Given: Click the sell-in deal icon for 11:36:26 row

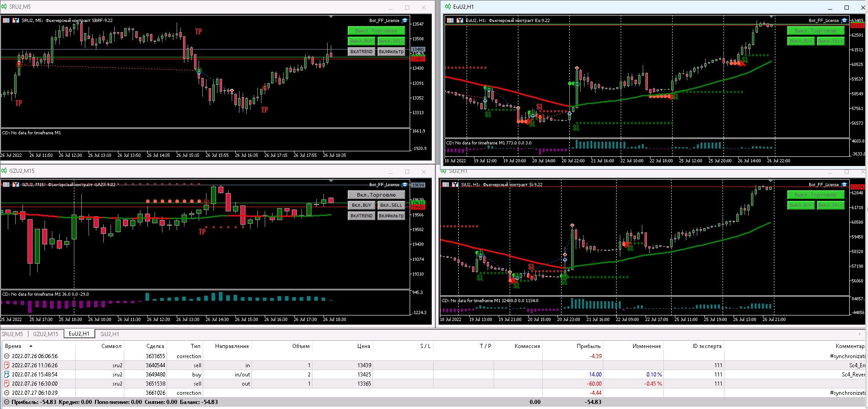Looking at the screenshot, I should click(6, 365).
